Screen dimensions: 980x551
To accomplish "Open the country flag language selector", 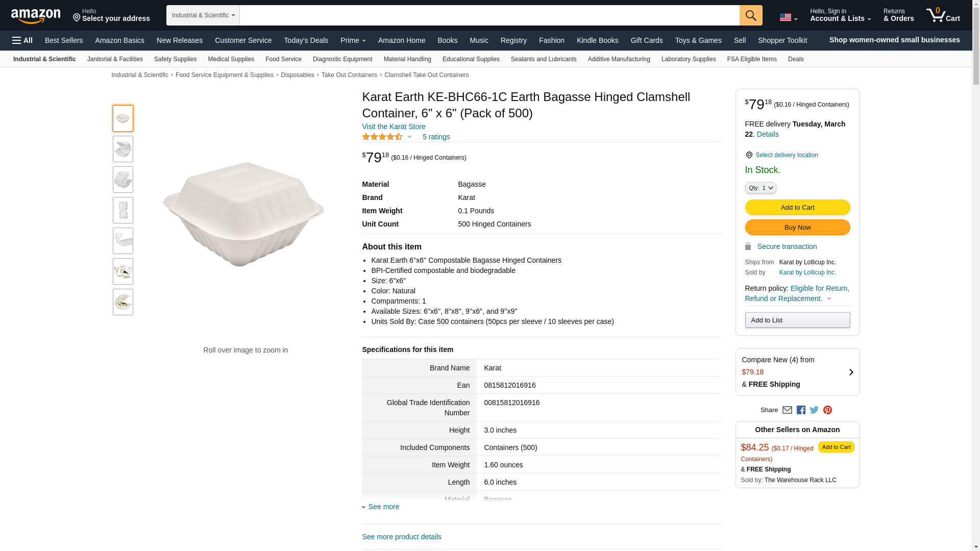I will point(788,17).
